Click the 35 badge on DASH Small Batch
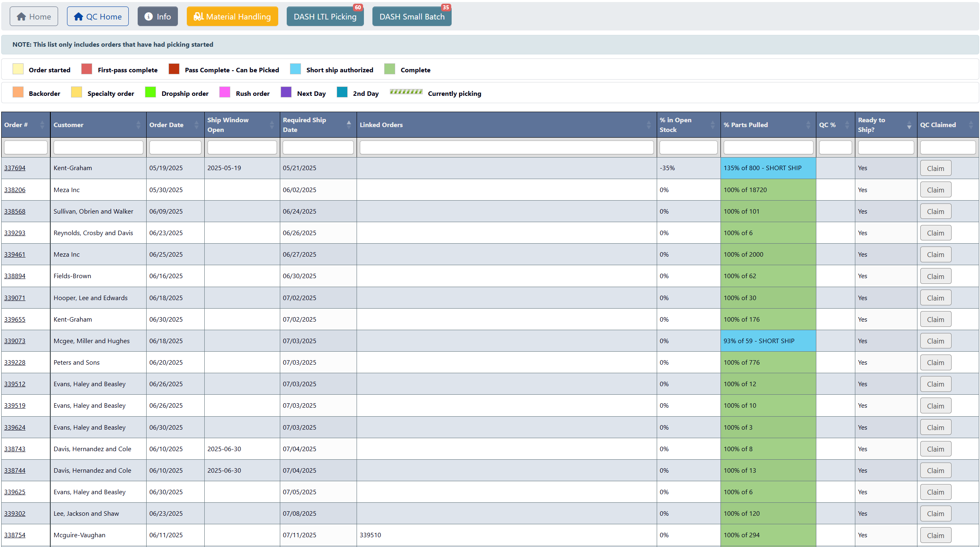The width and height of the screenshot is (980, 547). (x=446, y=7)
